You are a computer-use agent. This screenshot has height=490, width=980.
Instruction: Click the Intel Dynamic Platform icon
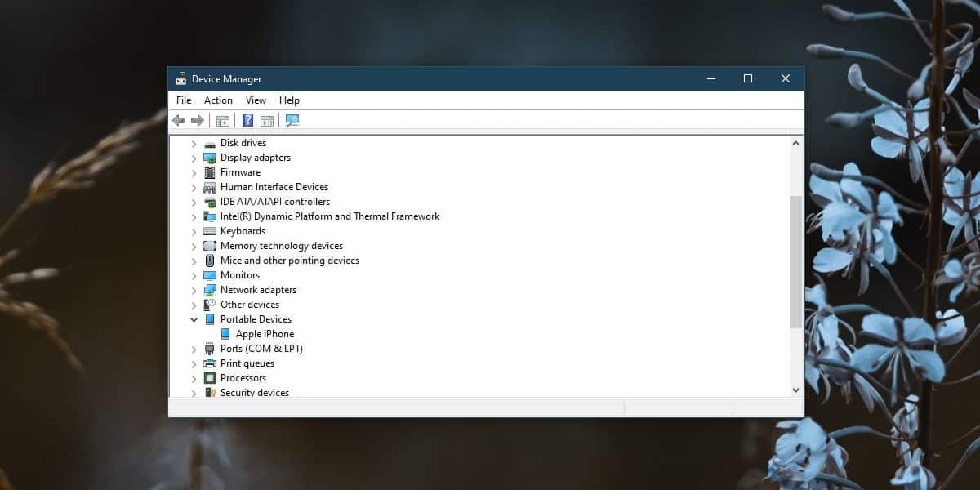[210, 216]
